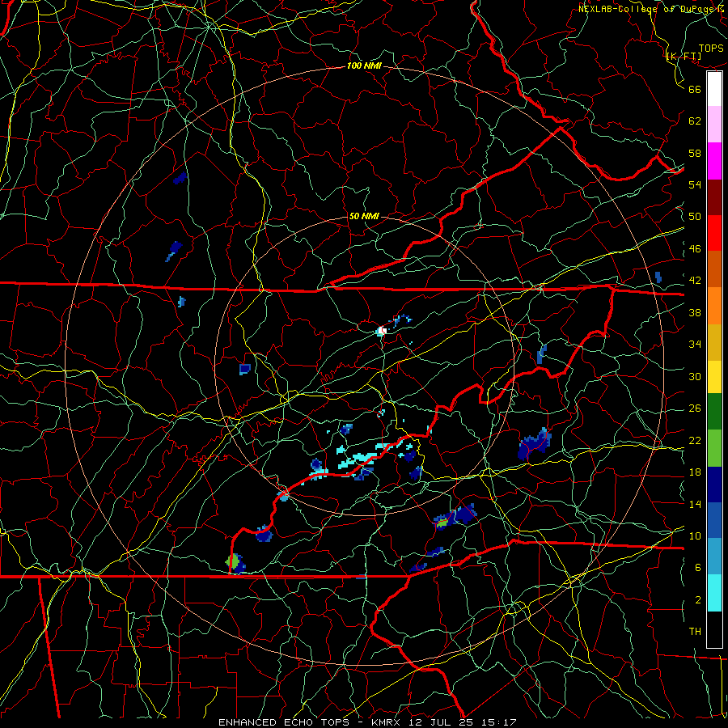Screen dimensions: 728x728
Task: Click the '2' legend value
Action: coord(697,600)
